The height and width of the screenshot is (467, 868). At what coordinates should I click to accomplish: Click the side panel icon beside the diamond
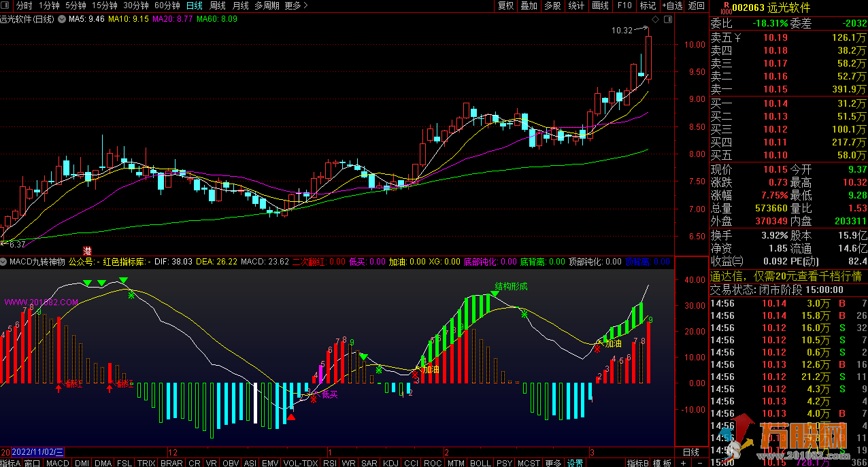[x=667, y=19]
